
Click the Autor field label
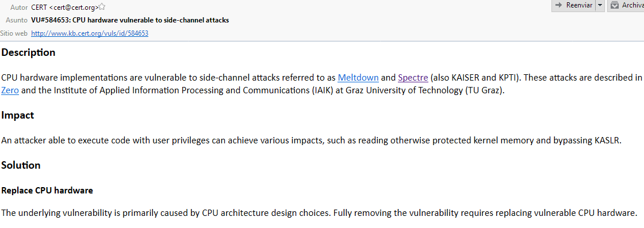(20, 6)
